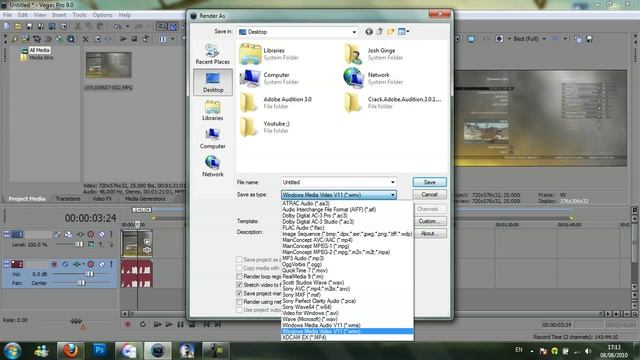Solo the audio track
This screenshot has height=360, width=640.
111,264
